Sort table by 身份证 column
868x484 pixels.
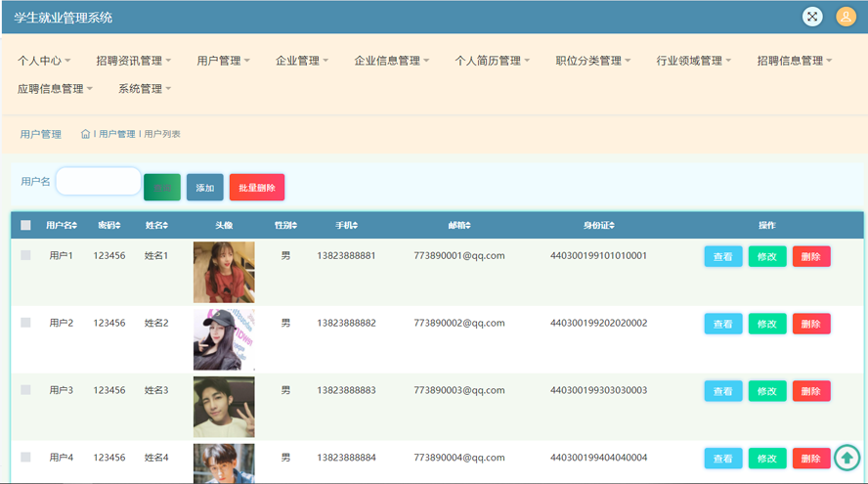599,226
